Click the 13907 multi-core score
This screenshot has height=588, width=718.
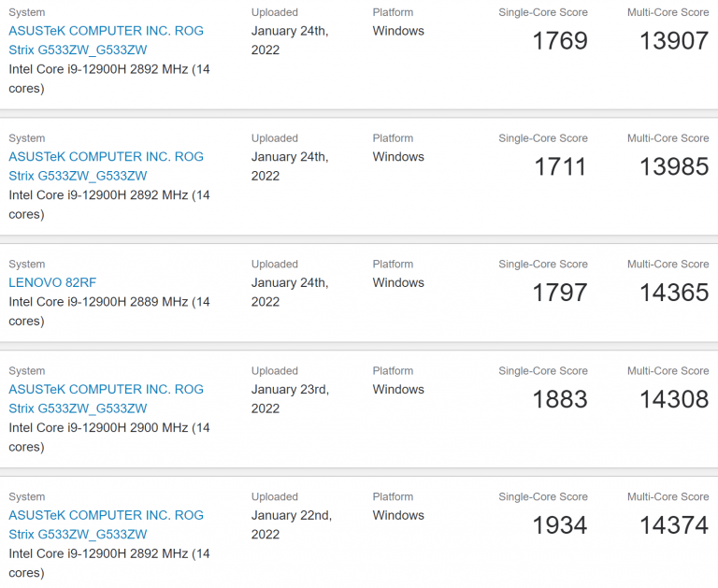tap(673, 41)
